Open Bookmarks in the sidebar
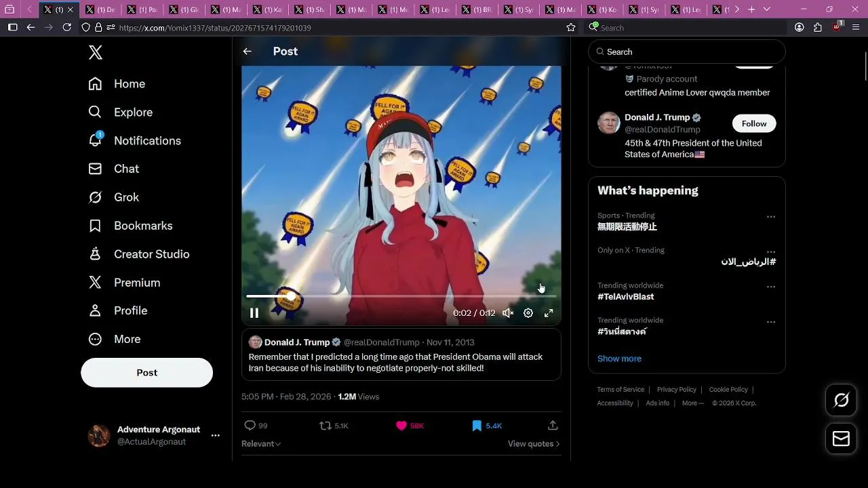Viewport: 868px width, 488px height. tap(130, 226)
